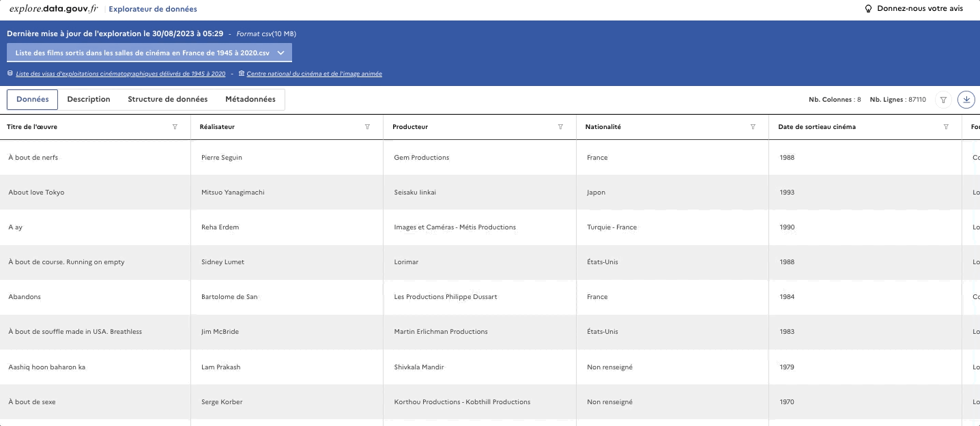Select the Sidney Lumet director cell

coord(222,262)
